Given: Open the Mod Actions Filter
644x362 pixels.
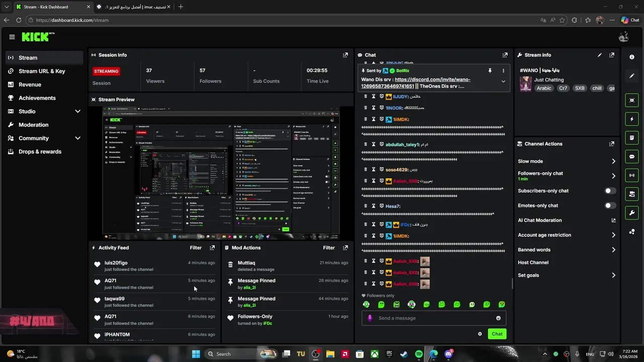Looking at the screenshot, I should (329, 247).
